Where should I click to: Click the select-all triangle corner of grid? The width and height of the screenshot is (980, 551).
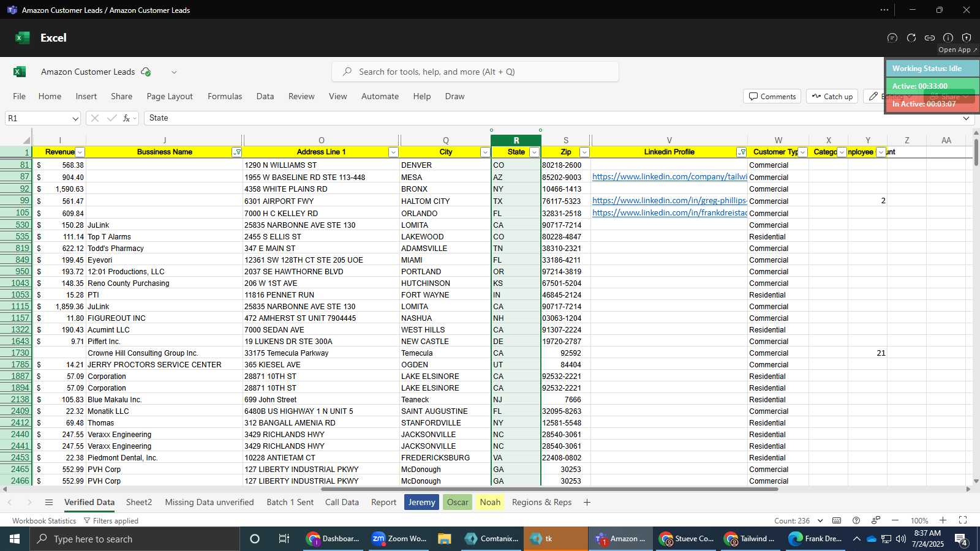click(26, 140)
